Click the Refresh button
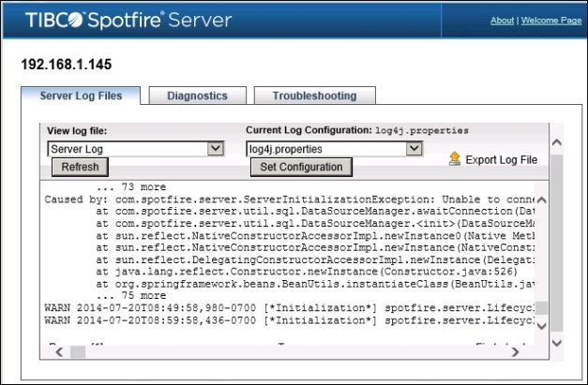Image resolution: width=588 pixels, height=385 pixels. click(x=80, y=167)
